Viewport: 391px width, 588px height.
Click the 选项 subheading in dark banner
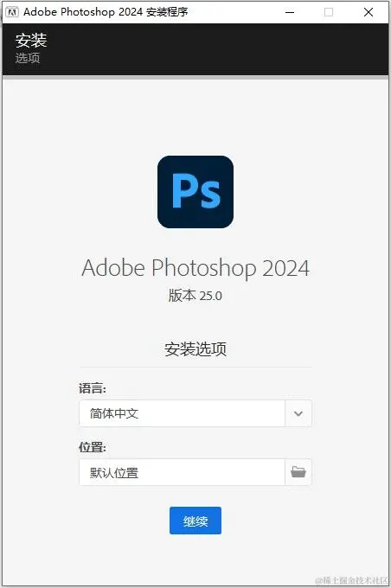tap(28, 58)
